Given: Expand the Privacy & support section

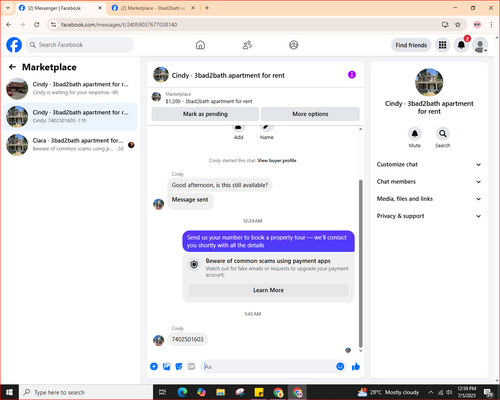Looking at the screenshot, I should click(429, 216).
